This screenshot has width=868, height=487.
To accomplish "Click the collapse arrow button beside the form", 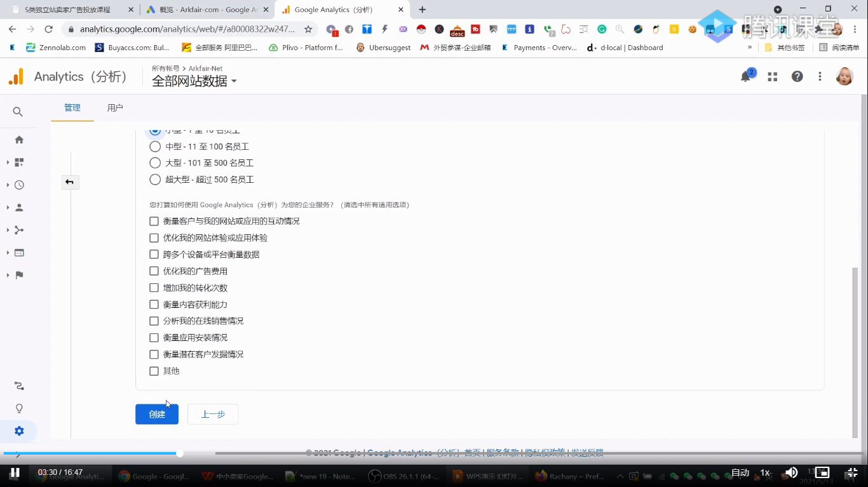I will [70, 182].
